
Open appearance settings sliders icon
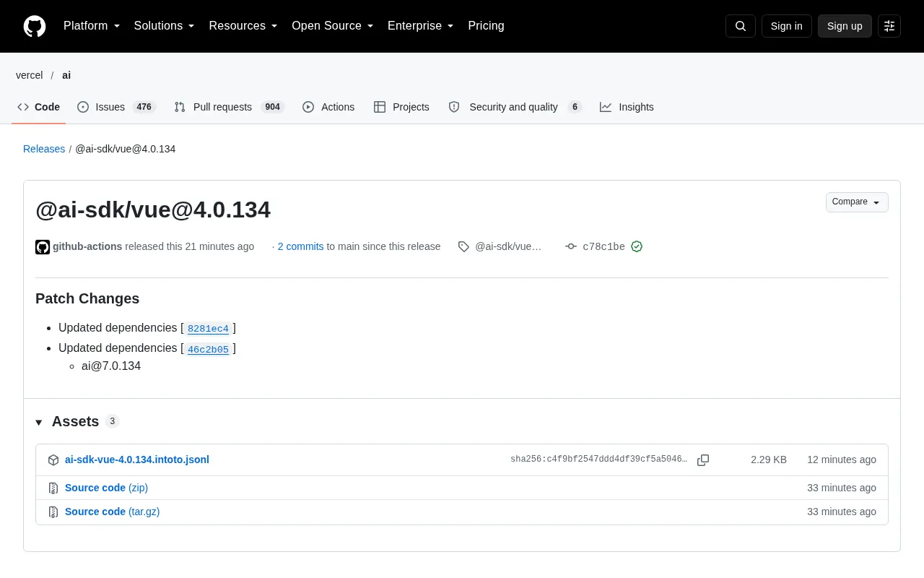click(x=889, y=26)
